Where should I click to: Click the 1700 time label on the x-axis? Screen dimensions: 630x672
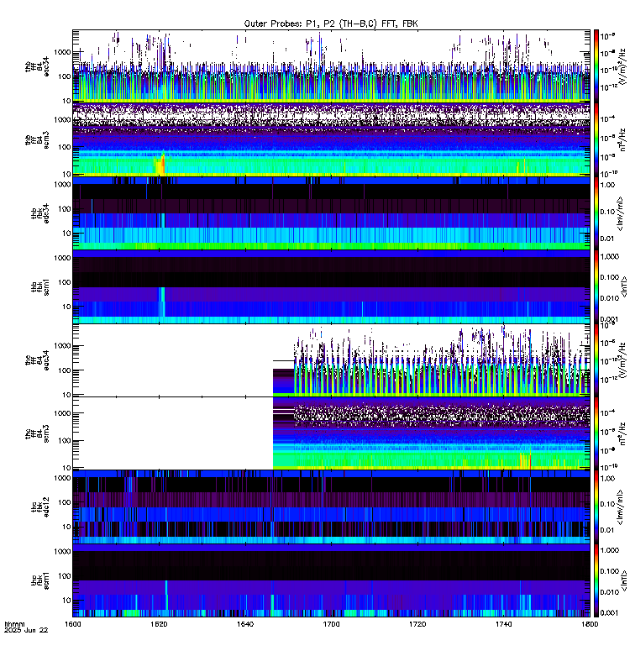point(331,624)
